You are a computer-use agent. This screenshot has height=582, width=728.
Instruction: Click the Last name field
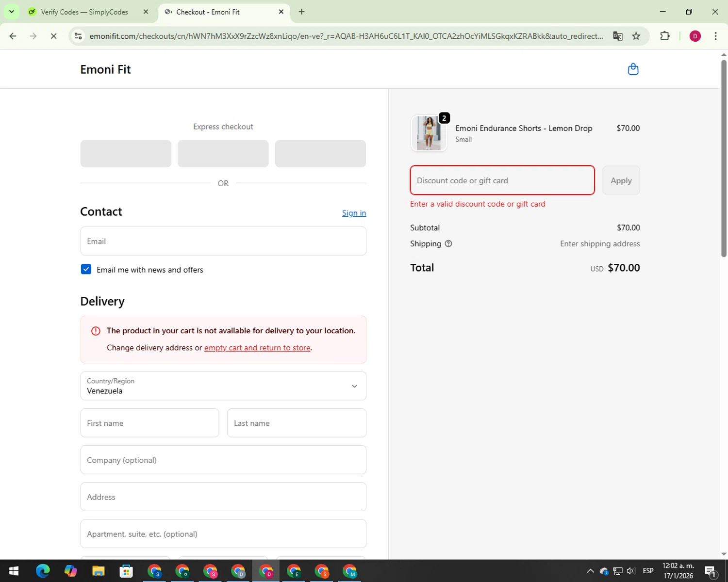click(297, 423)
